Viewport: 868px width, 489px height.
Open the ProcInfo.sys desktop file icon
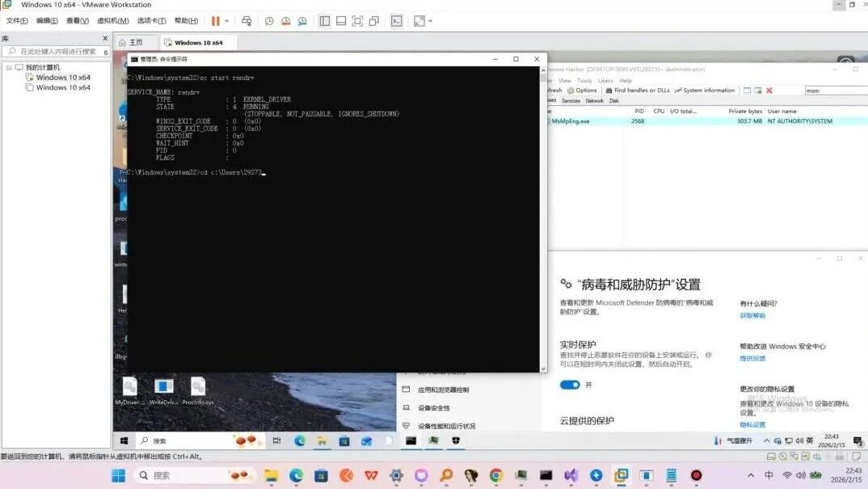point(198,390)
